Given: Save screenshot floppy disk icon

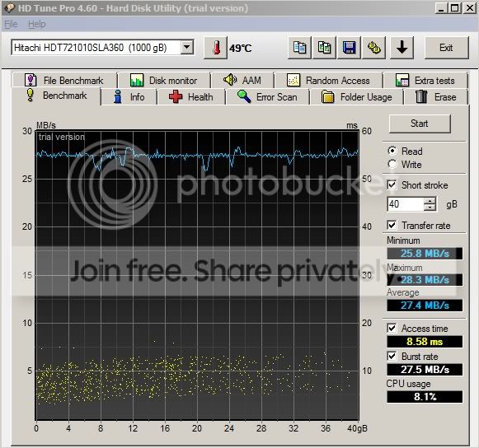Looking at the screenshot, I should click(349, 48).
